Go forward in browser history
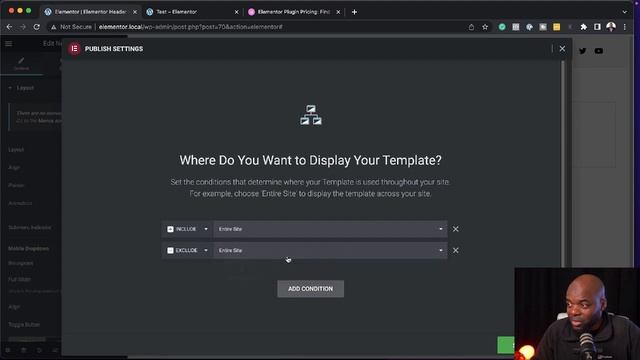This screenshot has height=360, width=640. (23, 27)
